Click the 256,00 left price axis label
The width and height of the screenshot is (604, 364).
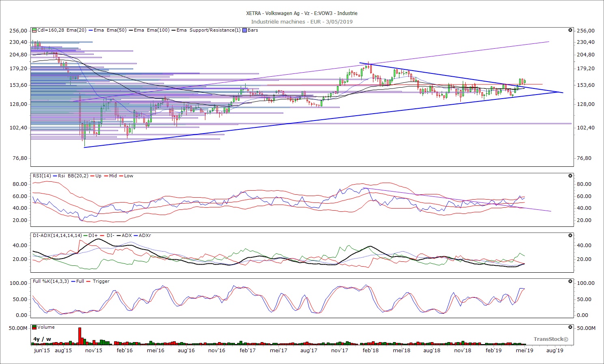[18, 30]
